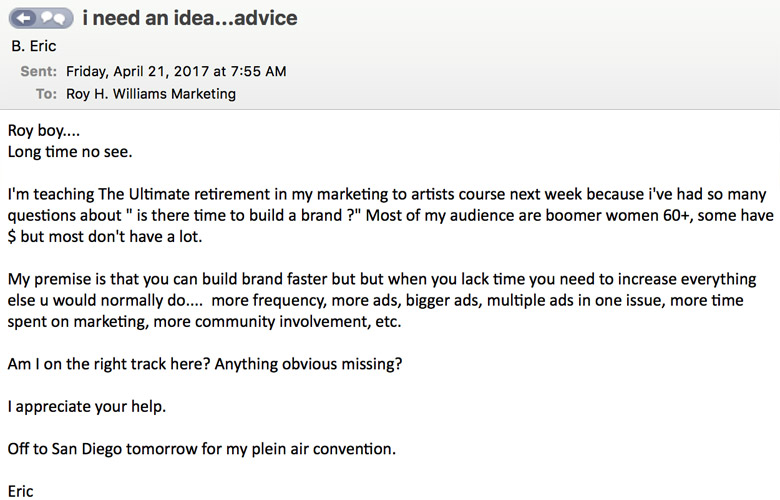Click the line '$ but most don't have a lot.'
Image resolution: width=780 pixels, height=500 pixels.
pos(104,236)
